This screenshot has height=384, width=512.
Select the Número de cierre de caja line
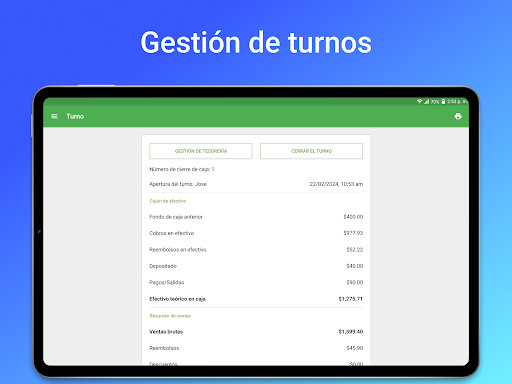point(182,169)
